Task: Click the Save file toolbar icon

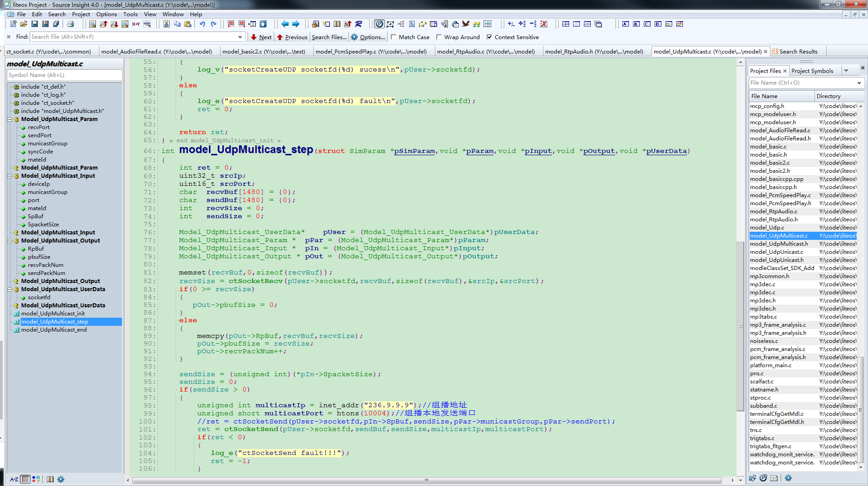Action: coord(35,24)
